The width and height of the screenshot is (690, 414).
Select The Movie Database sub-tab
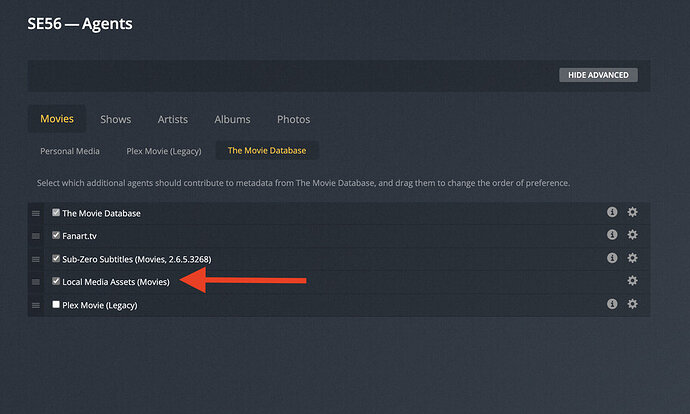coord(267,150)
